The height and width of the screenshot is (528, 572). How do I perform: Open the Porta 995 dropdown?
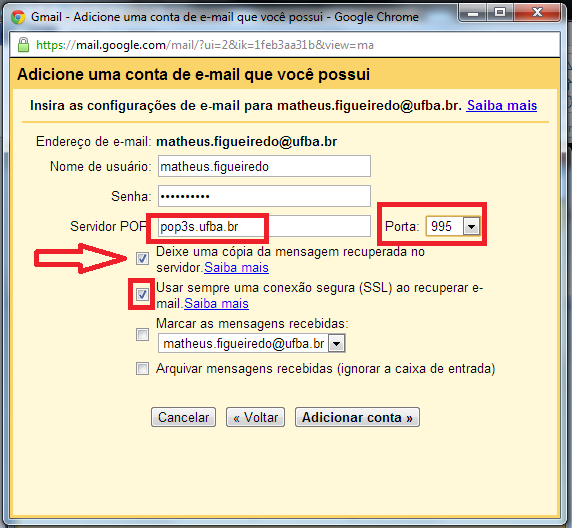[453, 227]
